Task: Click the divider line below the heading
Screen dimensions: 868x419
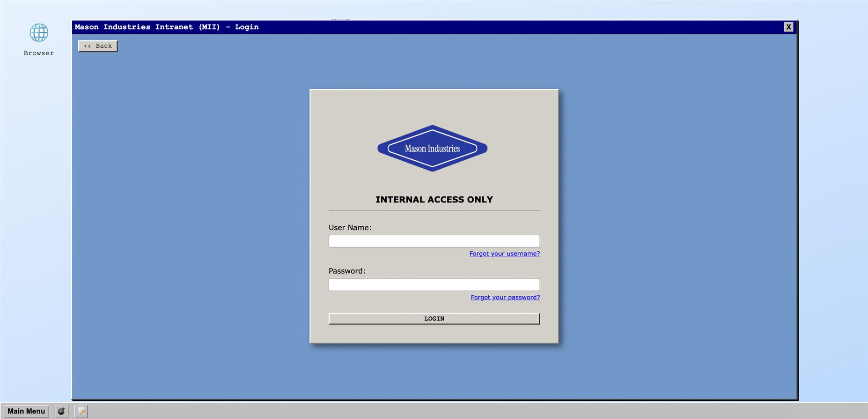Action: pos(434,210)
